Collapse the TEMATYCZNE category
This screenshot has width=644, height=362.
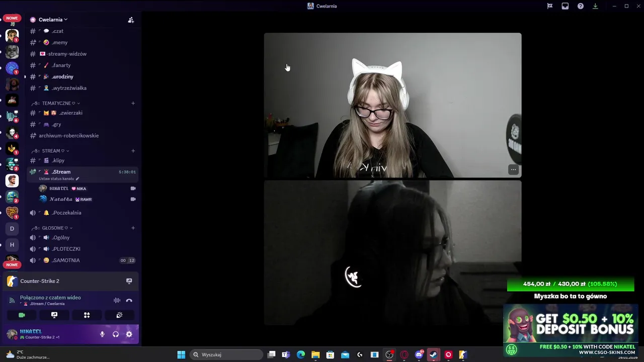(56, 103)
